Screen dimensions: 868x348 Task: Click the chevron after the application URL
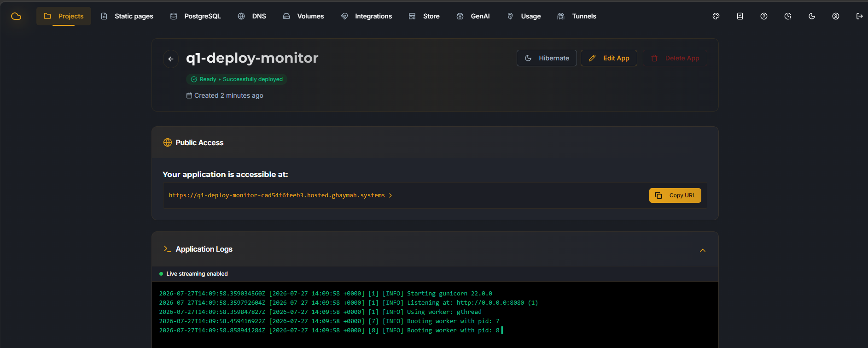pyautogui.click(x=390, y=195)
